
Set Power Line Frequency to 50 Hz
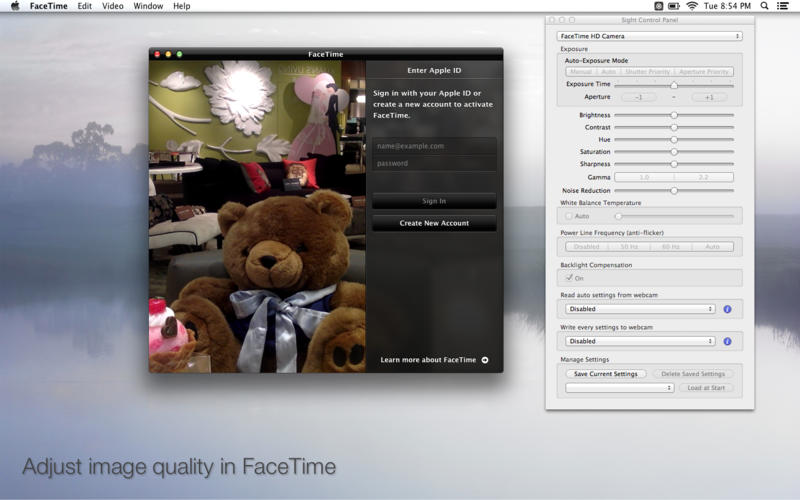click(x=629, y=247)
